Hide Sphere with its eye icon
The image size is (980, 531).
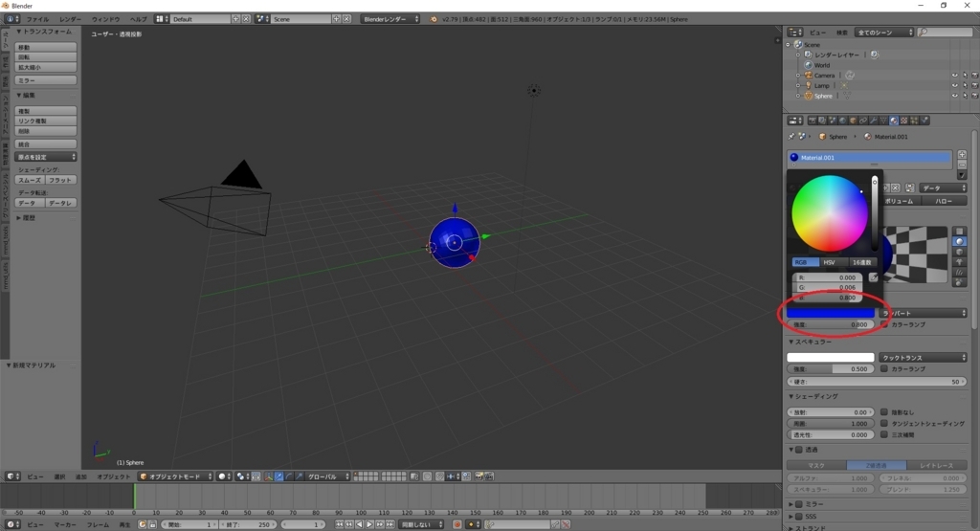pyautogui.click(x=954, y=97)
